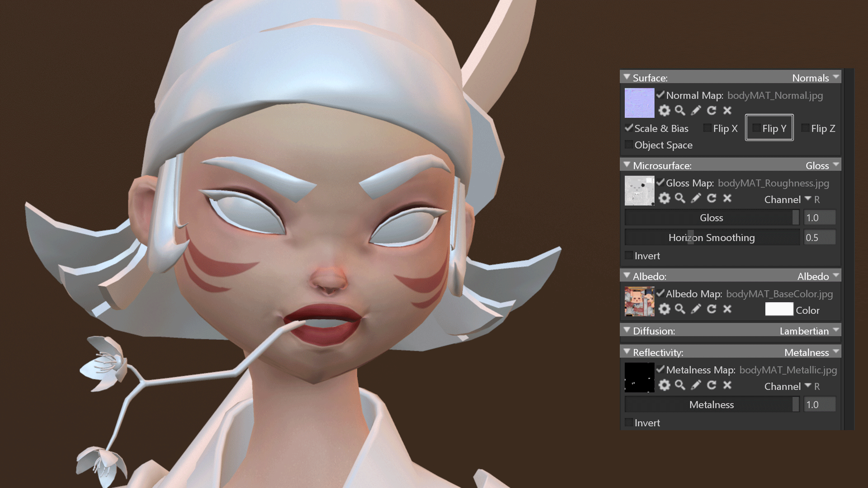Toggle the Metalness Map enabled checkmark

tap(660, 369)
